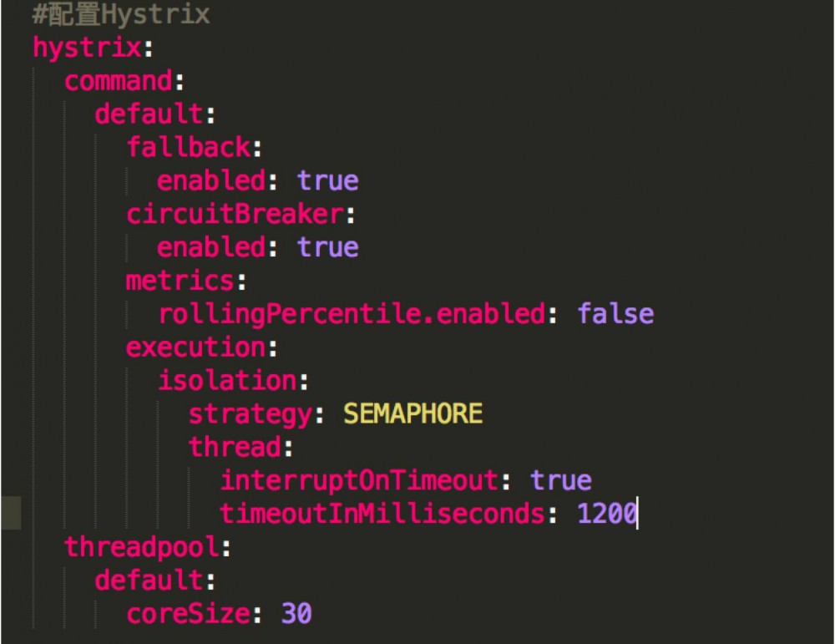Click the 1200 timeout value
Image resolution: width=835 pixels, height=644 pixels.
pyautogui.click(x=607, y=514)
